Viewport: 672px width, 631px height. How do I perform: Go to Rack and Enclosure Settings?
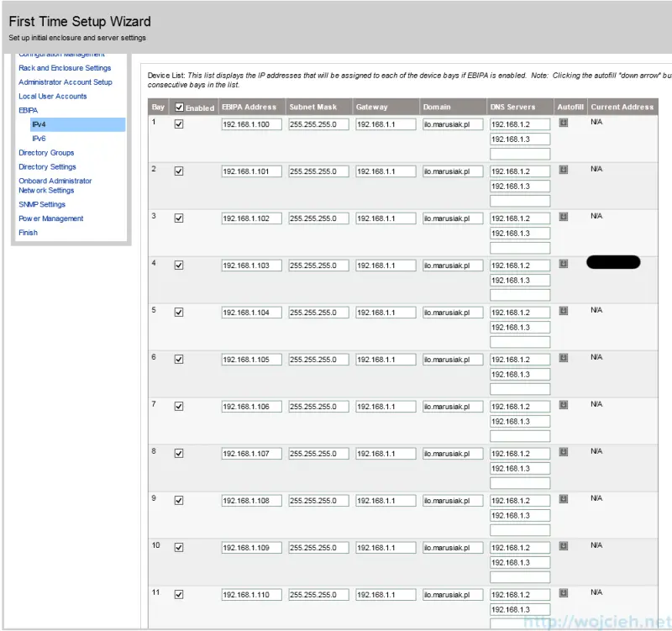pyautogui.click(x=65, y=68)
